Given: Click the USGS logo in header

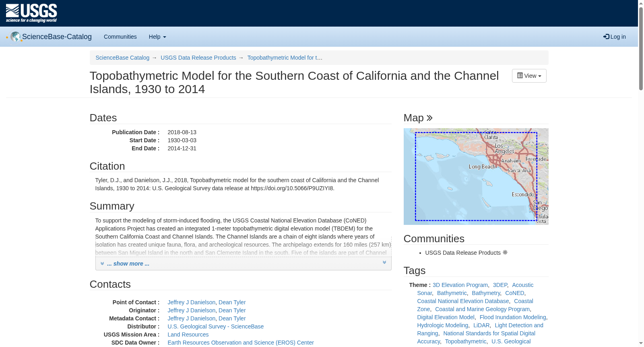Looking at the screenshot, I should coord(31,13).
